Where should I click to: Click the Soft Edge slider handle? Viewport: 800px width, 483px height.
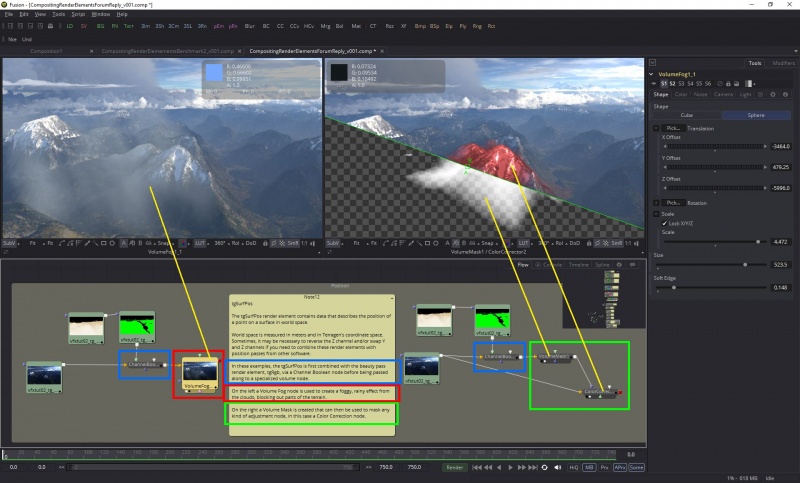[x=673, y=288]
